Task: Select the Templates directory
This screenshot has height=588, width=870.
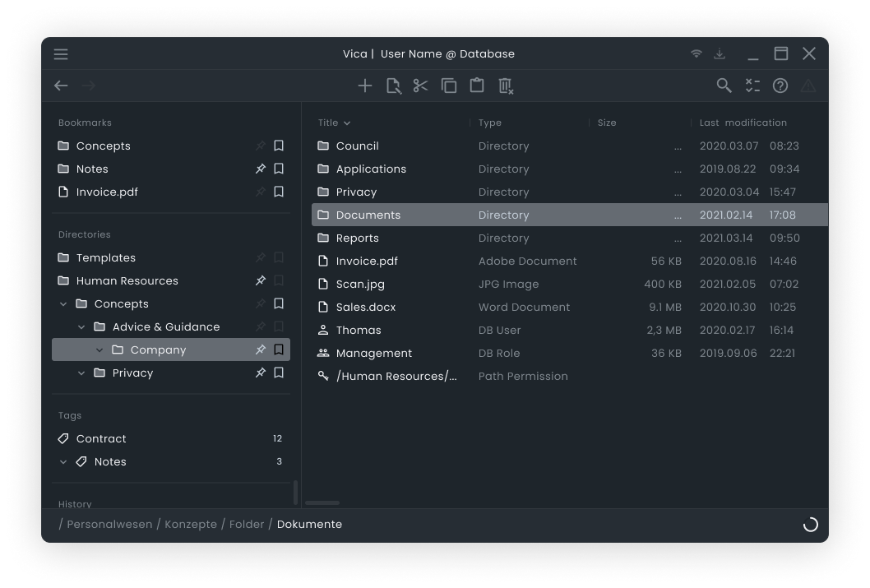Action: 105,257
